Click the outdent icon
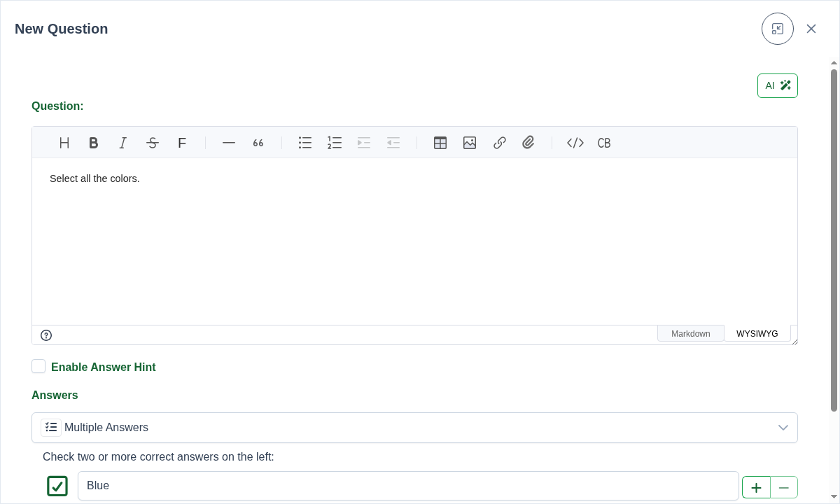The width and height of the screenshot is (840, 504). point(393,143)
